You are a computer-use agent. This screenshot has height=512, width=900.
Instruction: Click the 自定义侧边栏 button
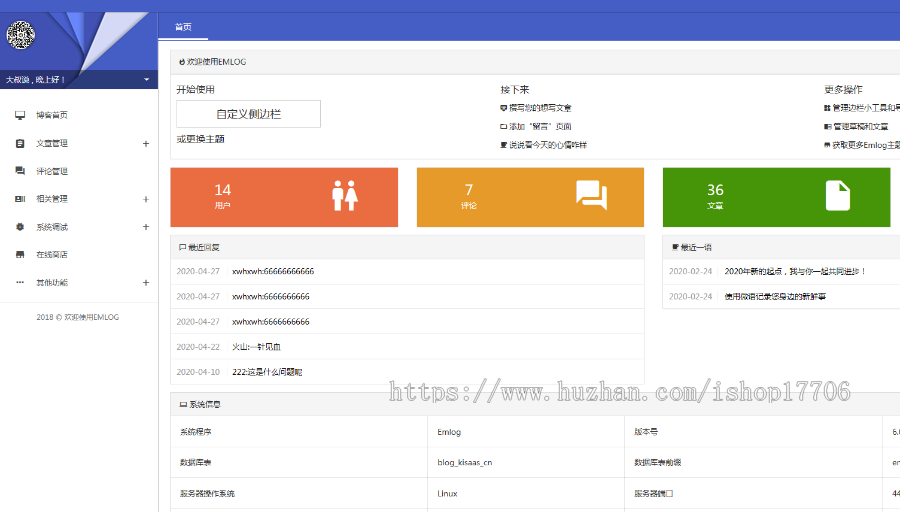click(249, 114)
